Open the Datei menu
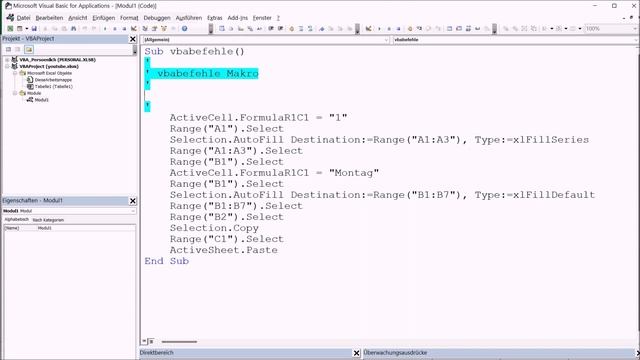 tap(23, 18)
